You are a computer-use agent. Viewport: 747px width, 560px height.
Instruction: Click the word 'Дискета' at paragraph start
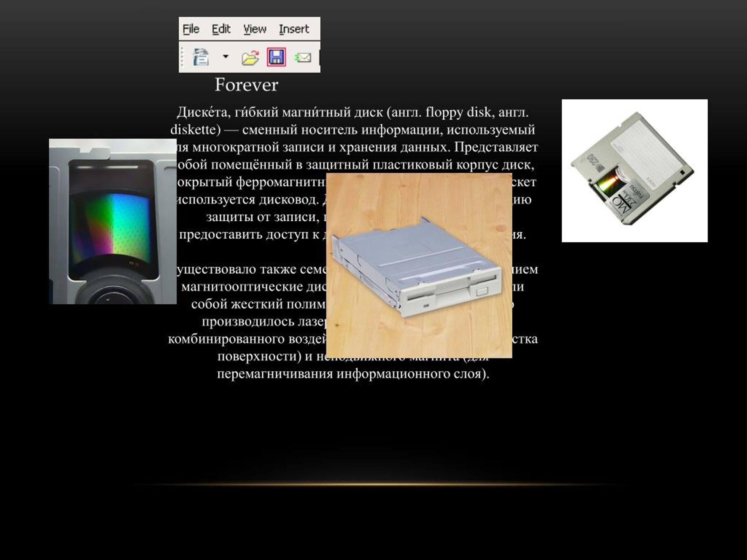pos(202,112)
